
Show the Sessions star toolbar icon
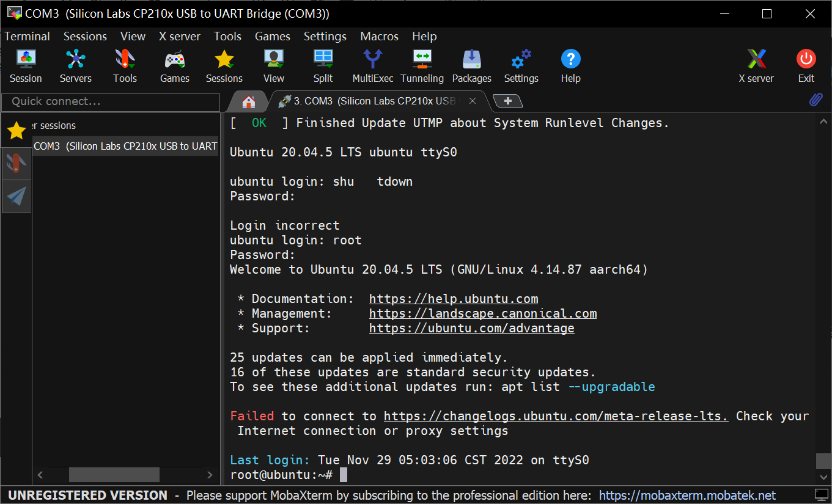tap(224, 66)
